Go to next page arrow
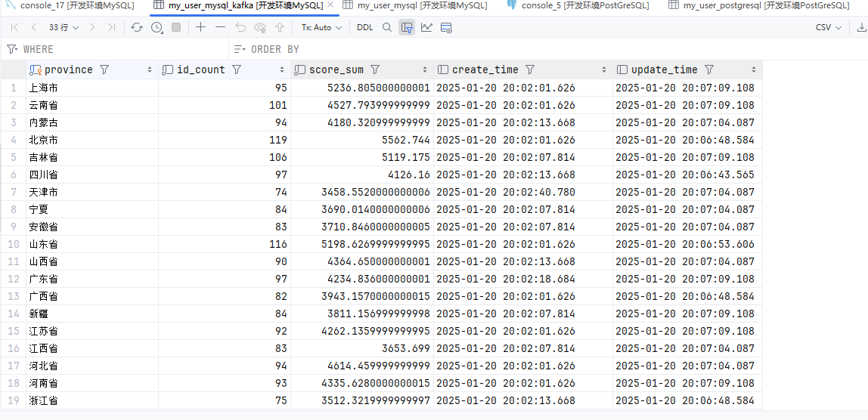The image size is (868, 420). [x=92, y=27]
